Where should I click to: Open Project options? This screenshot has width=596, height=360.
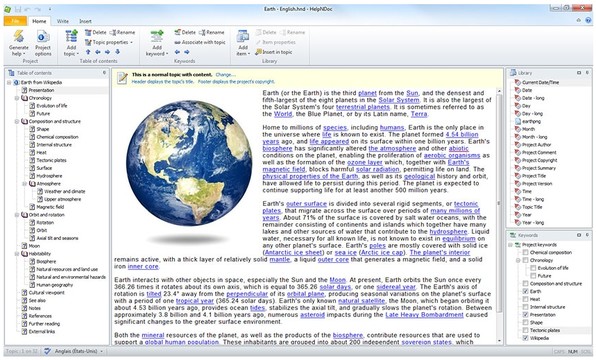click(43, 43)
